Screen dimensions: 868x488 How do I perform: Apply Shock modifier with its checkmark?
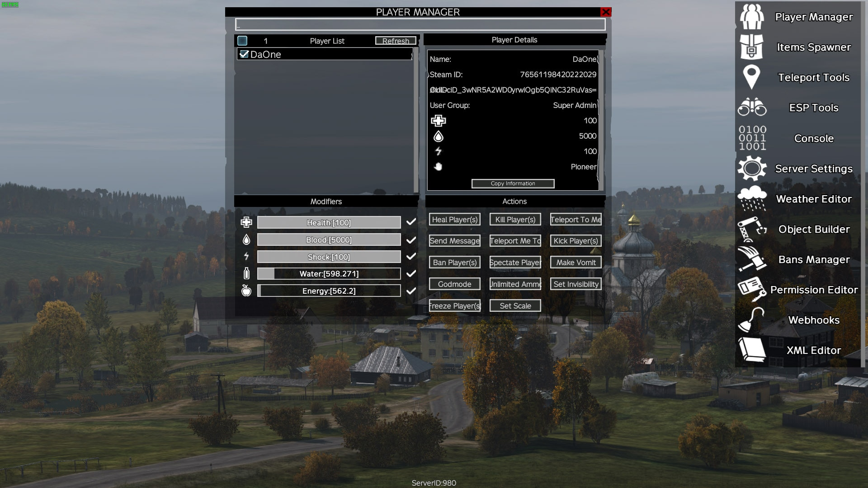pos(411,256)
